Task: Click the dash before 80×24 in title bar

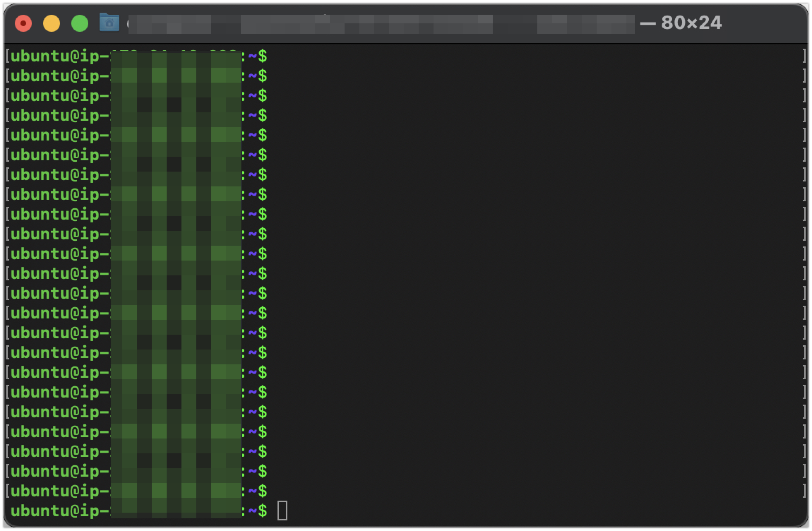Action: pyautogui.click(x=648, y=24)
